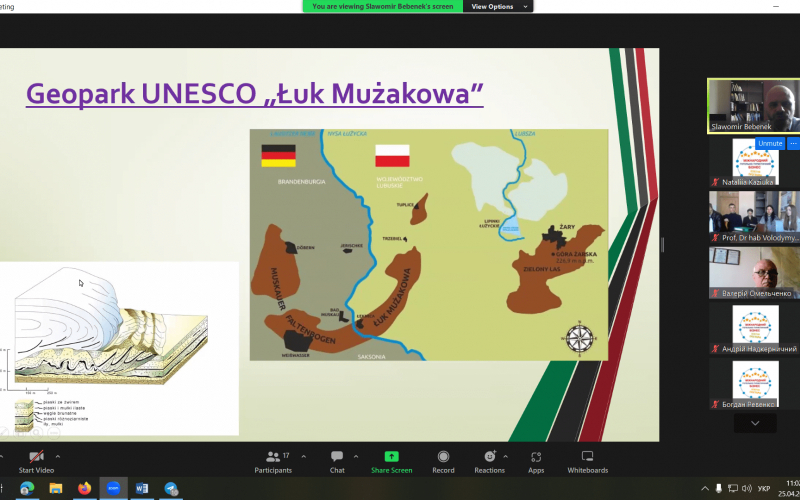
Task: Open the Participants panel
Action: pyautogui.click(x=273, y=462)
